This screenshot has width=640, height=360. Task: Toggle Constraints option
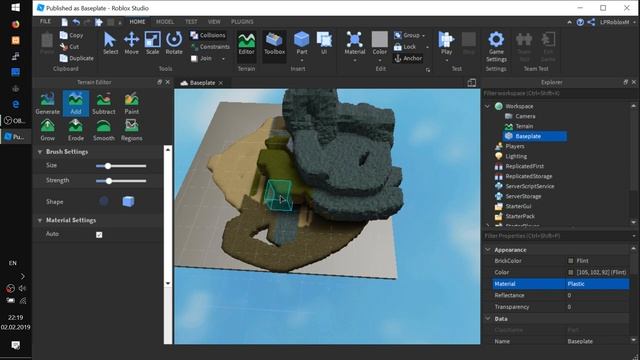tap(210, 47)
